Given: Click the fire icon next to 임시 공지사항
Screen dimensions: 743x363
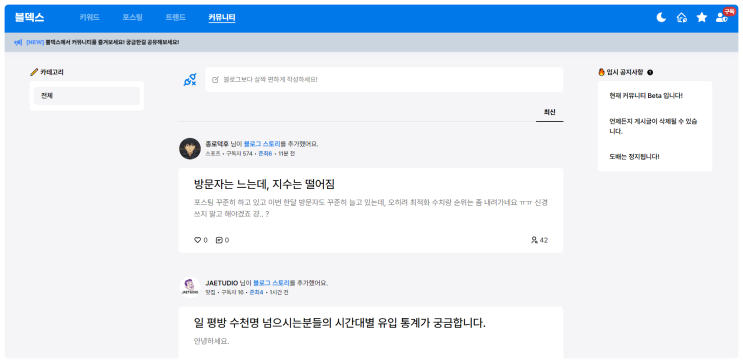Looking at the screenshot, I should [602, 73].
